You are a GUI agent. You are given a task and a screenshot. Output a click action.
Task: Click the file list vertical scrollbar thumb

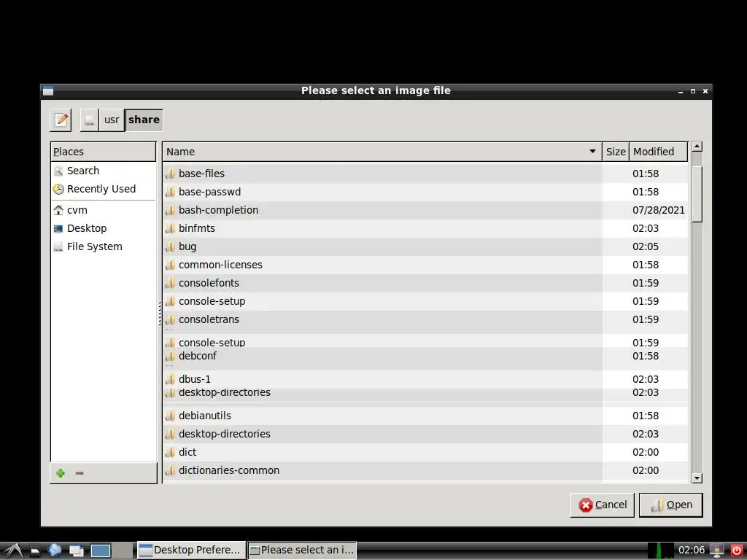click(x=697, y=194)
